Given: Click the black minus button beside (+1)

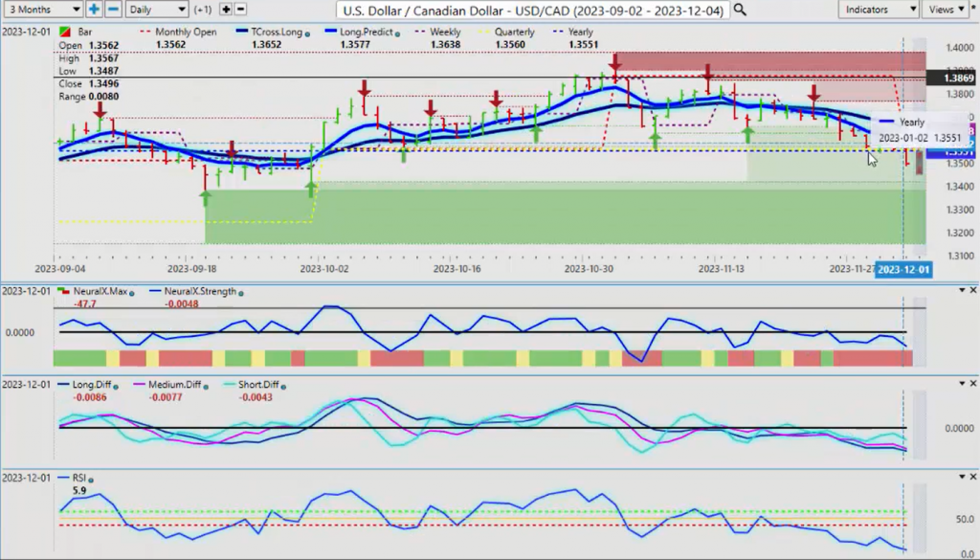Looking at the screenshot, I should tap(240, 10).
